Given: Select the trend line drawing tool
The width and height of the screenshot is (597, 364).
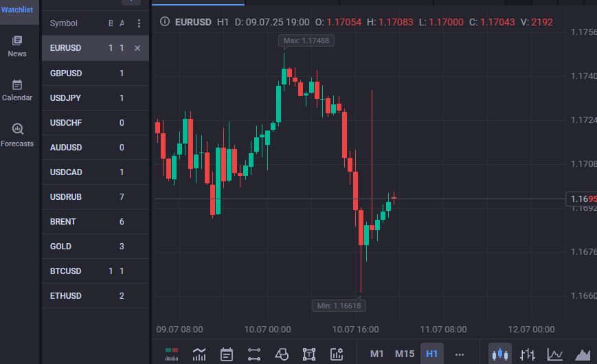Looking at the screenshot, I should pyautogui.click(x=254, y=354).
